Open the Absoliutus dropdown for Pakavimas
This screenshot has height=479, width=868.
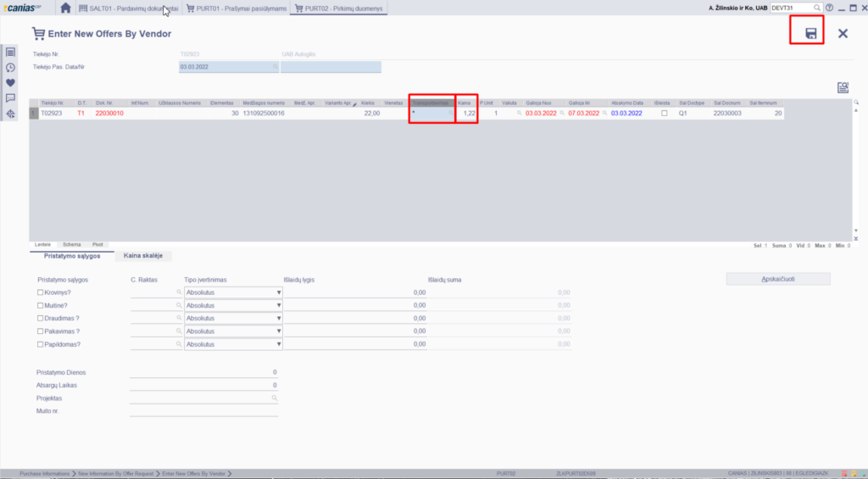pos(278,331)
